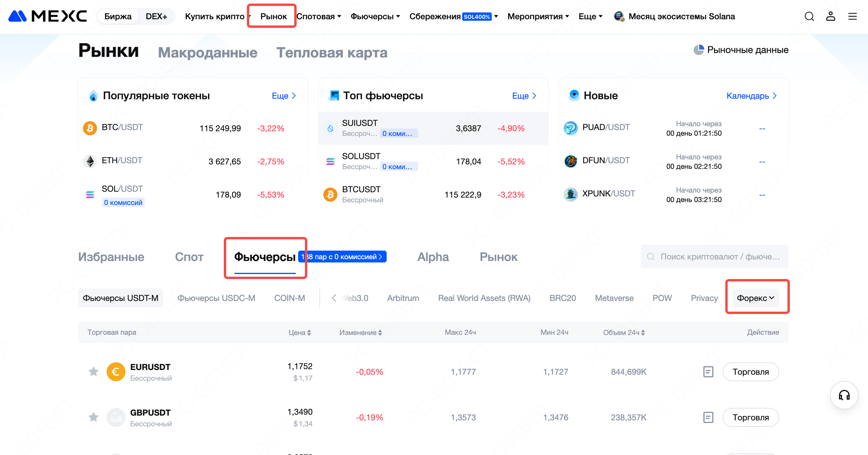The height and width of the screenshot is (455, 868).
Task: Open the user account profile icon
Action: coord(831,16)
